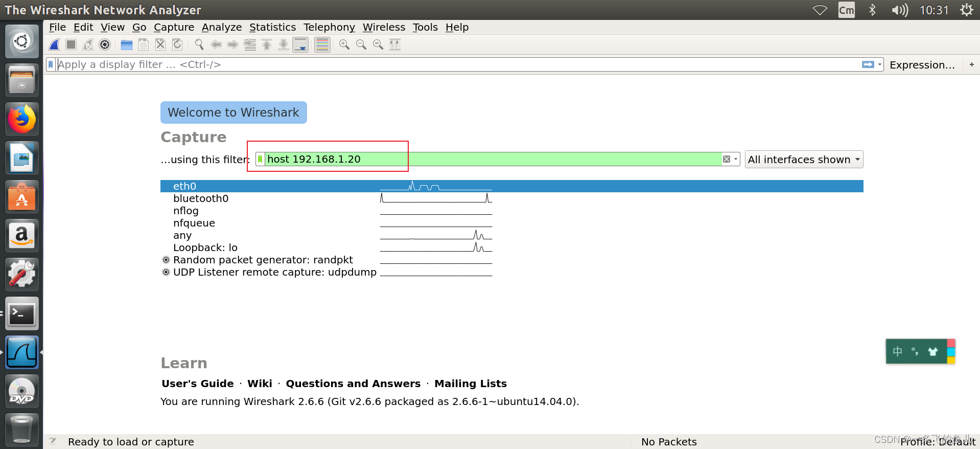Click the capture file properties status icon

pyautogui.click(x=53, y=441)
